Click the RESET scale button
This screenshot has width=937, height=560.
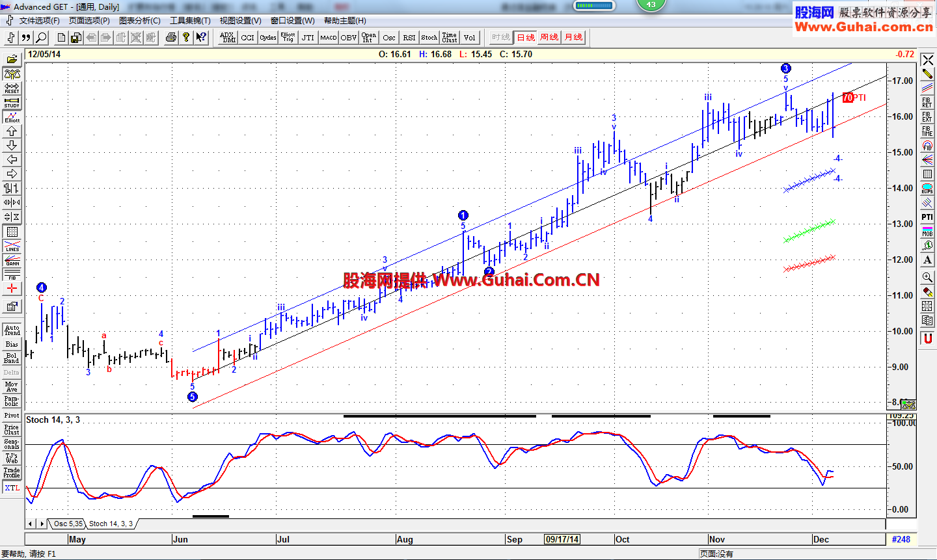pyautogui.click(x=12, y=88)
